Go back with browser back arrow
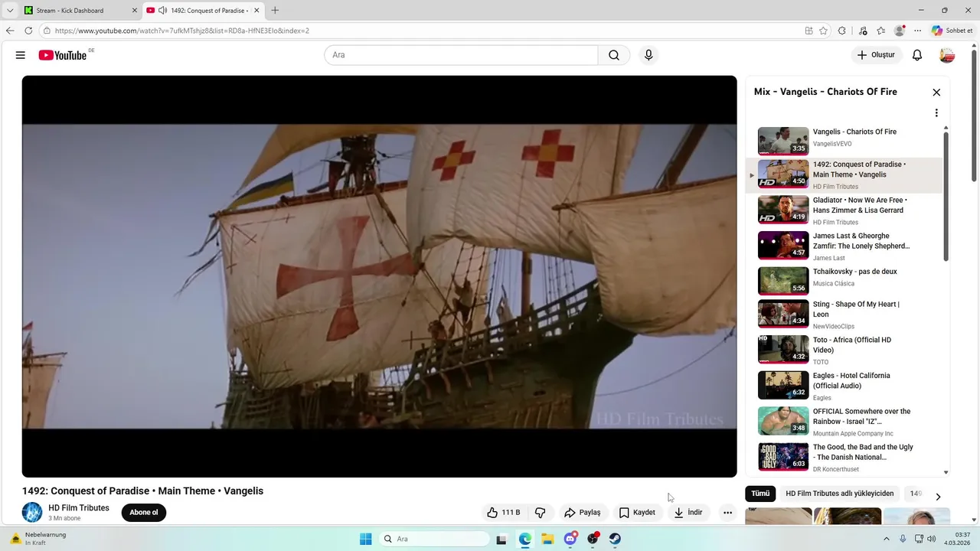 coord(10,31)
